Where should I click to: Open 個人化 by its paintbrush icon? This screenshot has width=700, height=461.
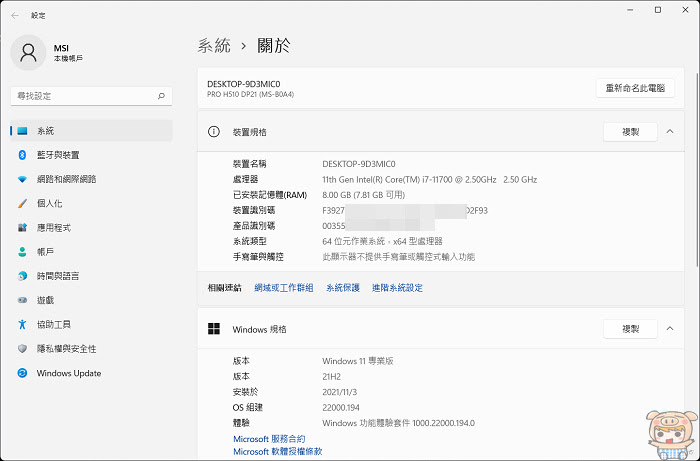22,204
